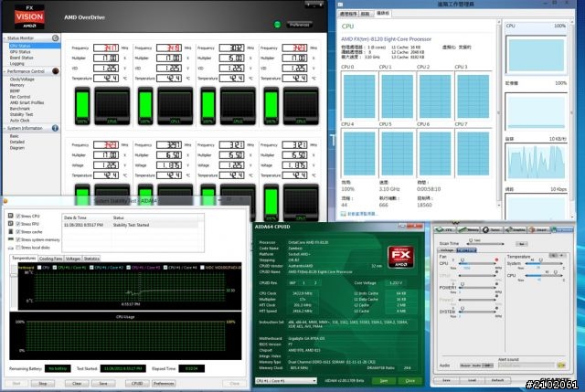The height and width of the screenshot is (392, 585).
Task: Click the Stress CPU chip icon in AIDA64
Action: point(10,216)
